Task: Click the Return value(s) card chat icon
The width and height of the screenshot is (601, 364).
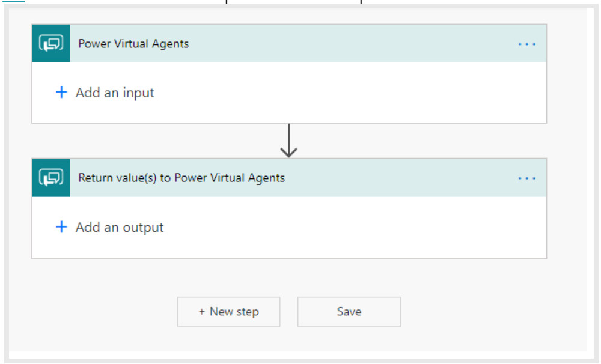Action: coord(51,178)
